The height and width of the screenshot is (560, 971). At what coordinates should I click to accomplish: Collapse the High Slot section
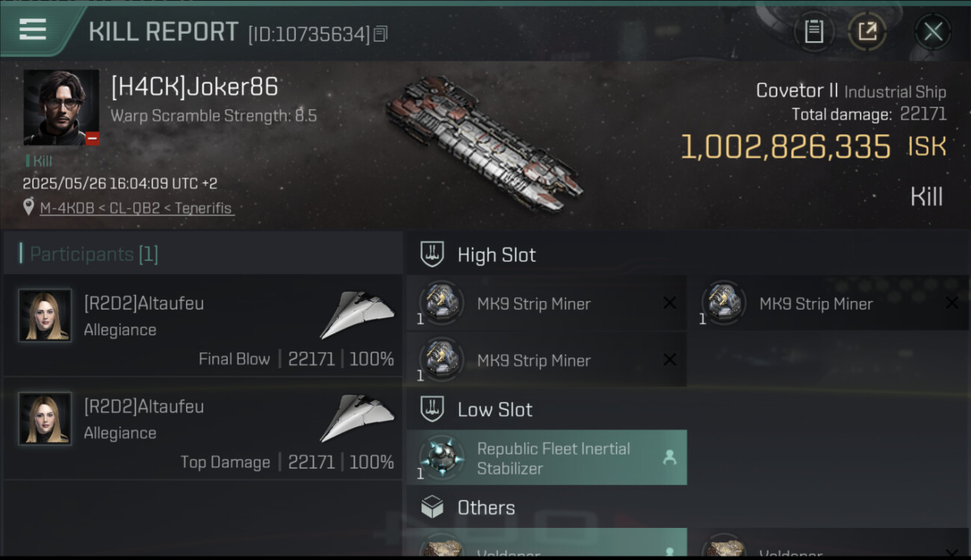[x=497, y=255]
